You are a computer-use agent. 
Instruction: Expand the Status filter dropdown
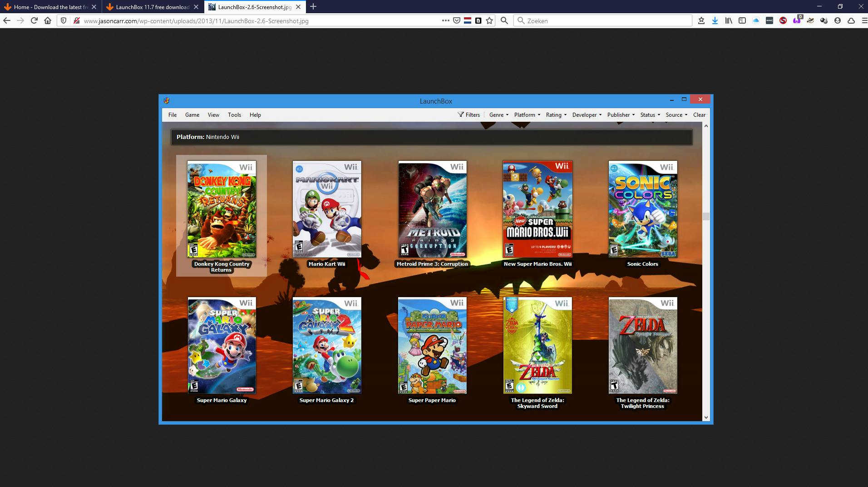tap(650, 115)
